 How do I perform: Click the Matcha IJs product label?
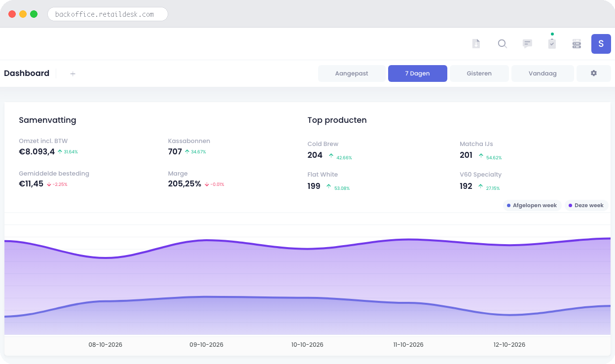pyautogui.click(x=476, y=144)
